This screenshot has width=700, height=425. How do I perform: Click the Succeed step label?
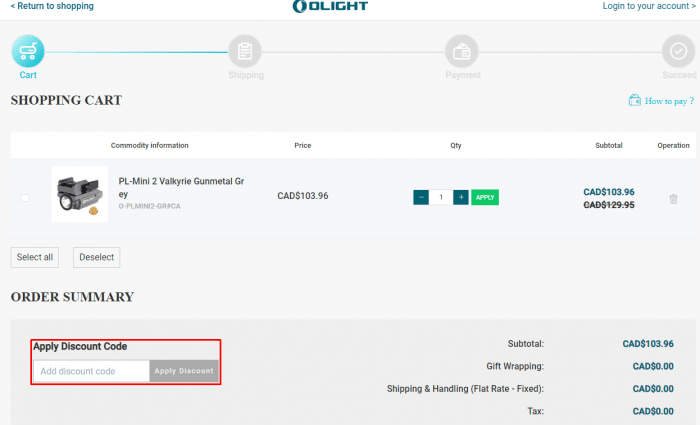click(679, 75)
